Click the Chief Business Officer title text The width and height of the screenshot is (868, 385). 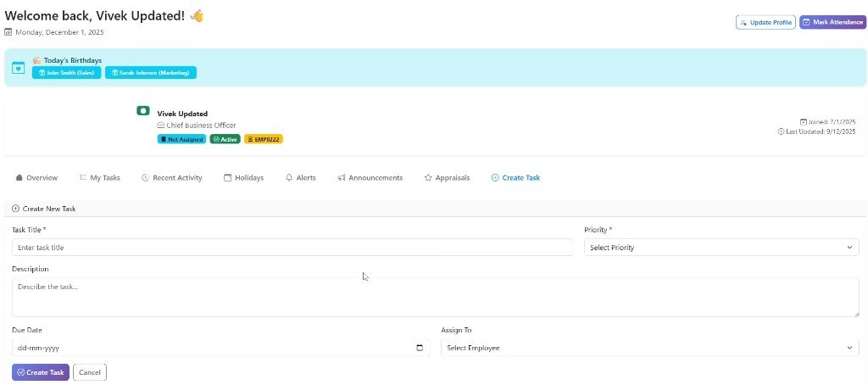click(x=201, y=126)
